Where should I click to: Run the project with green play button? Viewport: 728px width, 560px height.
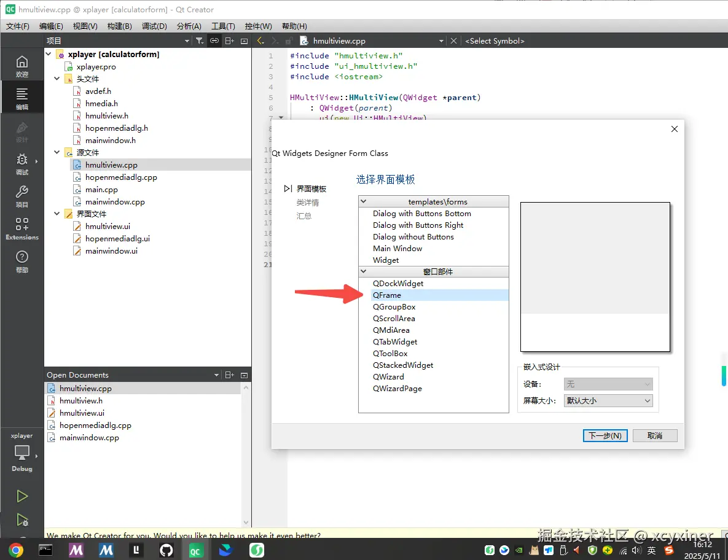pyautogui.click(x=22, y=496)
